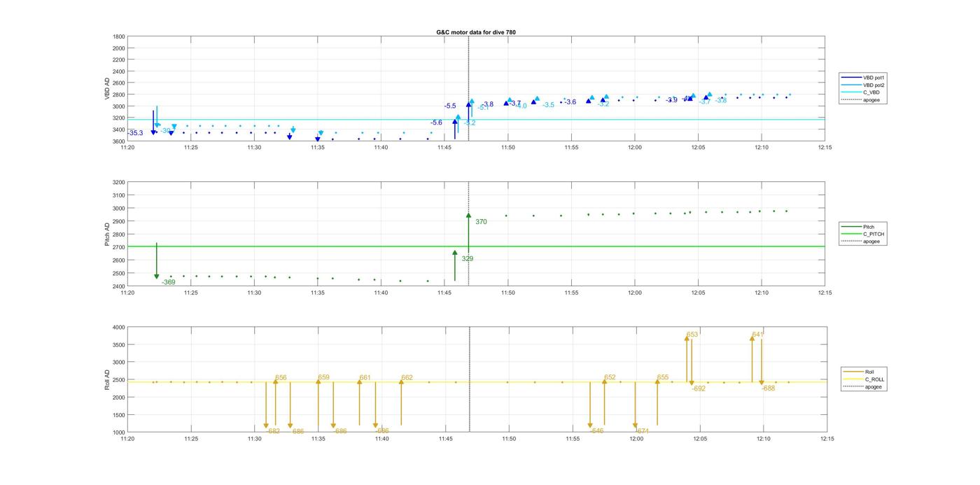Click the '2700' y-tick on the Pitch plot
Image resolution: width=980 pixels, height=485 pixels.
pyautogui.click(x=119, y=247)
